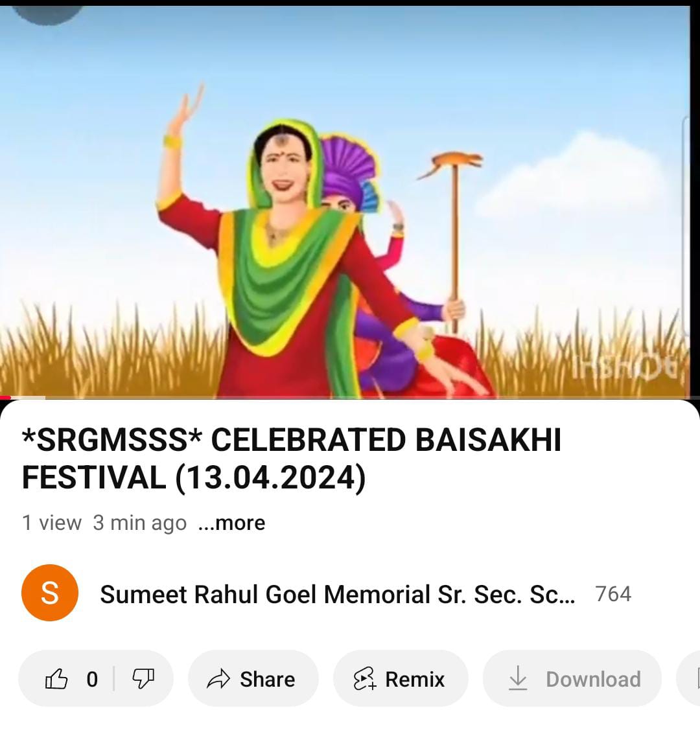
Task: Tap the 3 min ago timestamp
Action: pos(139,523)
